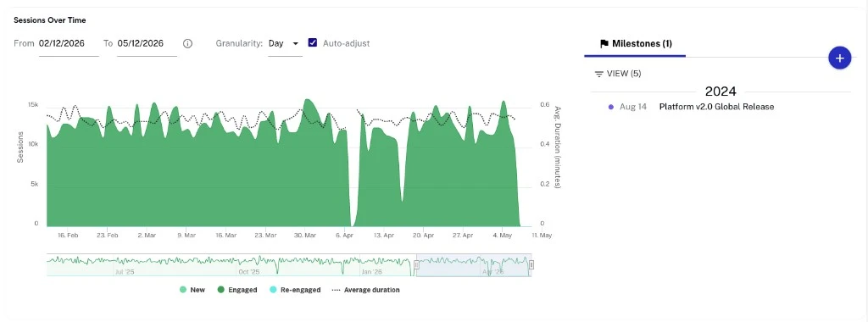Image resolution: width=868 pixels, height=322 pixels.
Task: Toggle the Engaged series in legend
Action: 237,290
